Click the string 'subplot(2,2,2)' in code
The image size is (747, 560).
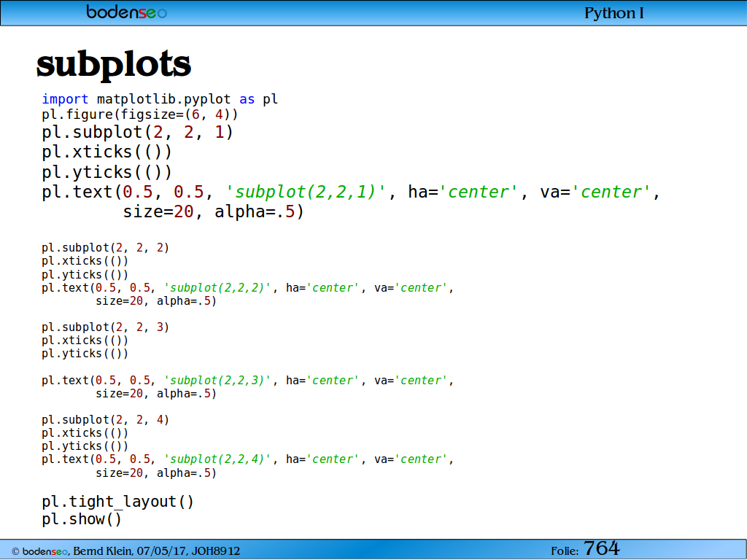point(217,287)
